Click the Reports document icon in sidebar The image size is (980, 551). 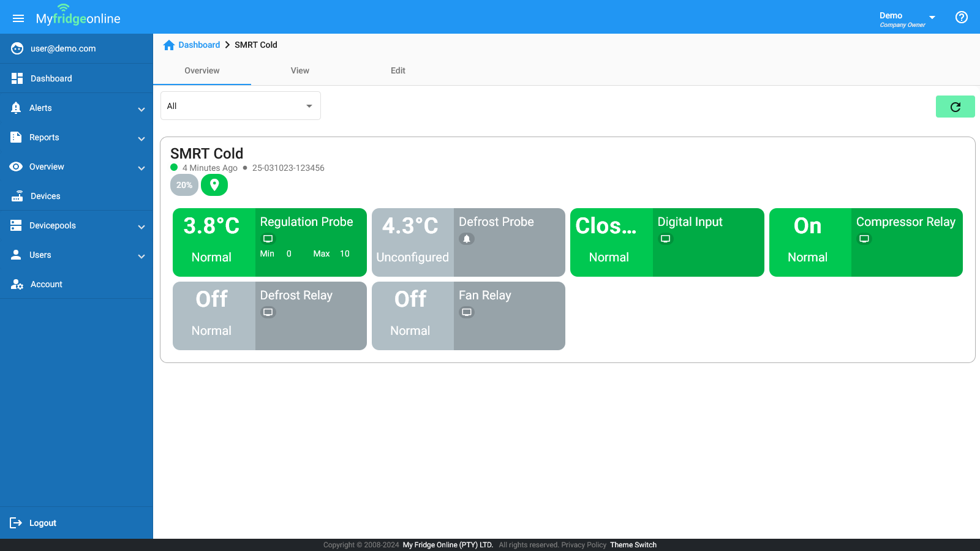(x=16, y=137)
